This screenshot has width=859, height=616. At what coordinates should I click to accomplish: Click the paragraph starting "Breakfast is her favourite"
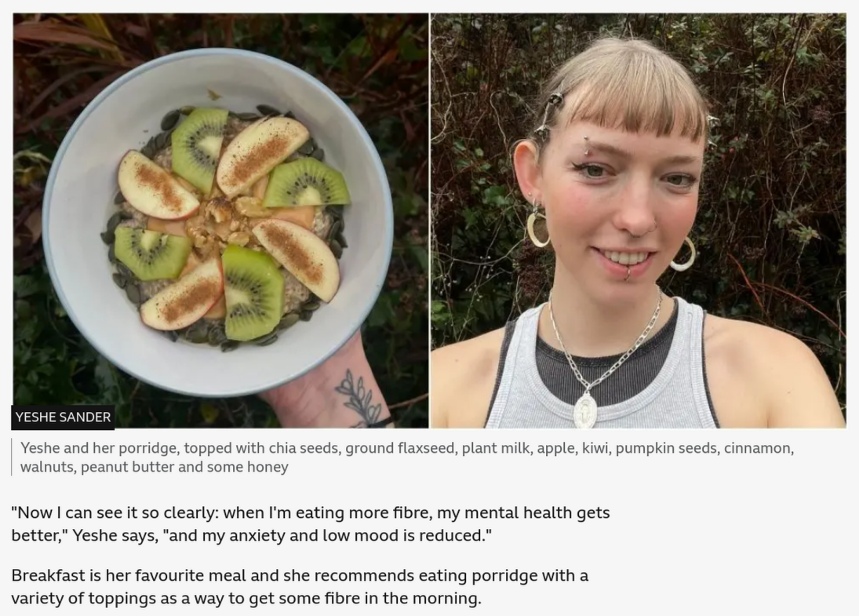pyautogui.click(x=300, y=586)
